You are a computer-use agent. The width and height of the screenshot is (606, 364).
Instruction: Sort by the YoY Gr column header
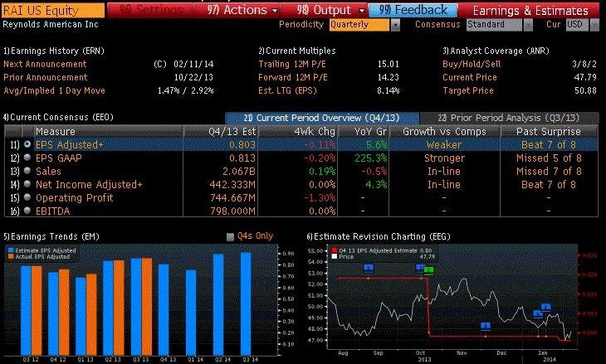click(364, 132)
